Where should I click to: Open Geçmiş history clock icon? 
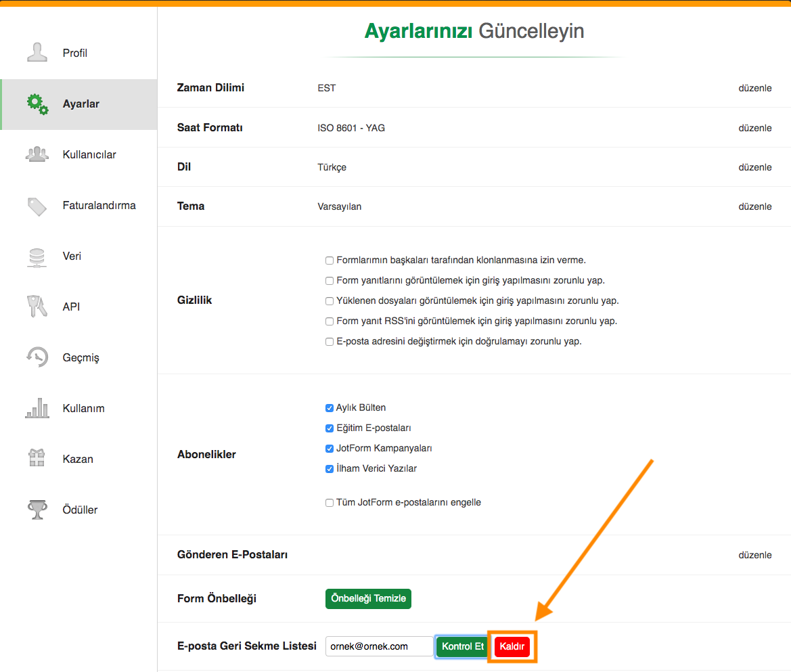coord(37,357)
